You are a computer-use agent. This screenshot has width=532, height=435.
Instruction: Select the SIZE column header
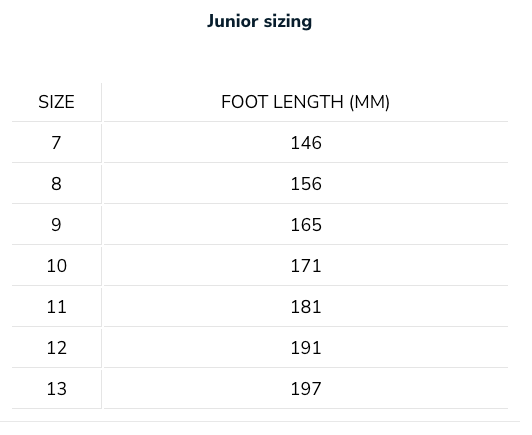click(56, 102)
